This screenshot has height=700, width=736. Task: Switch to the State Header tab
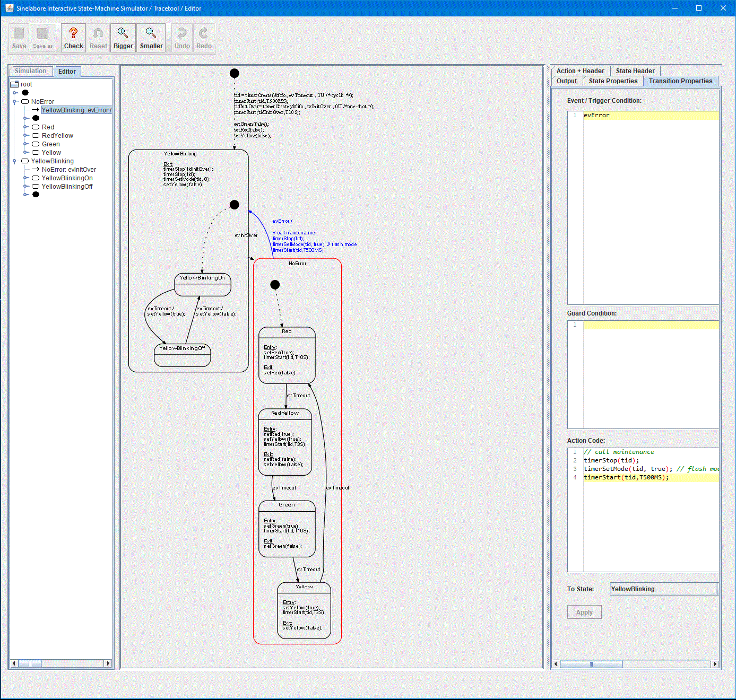(x=635, y=71)
